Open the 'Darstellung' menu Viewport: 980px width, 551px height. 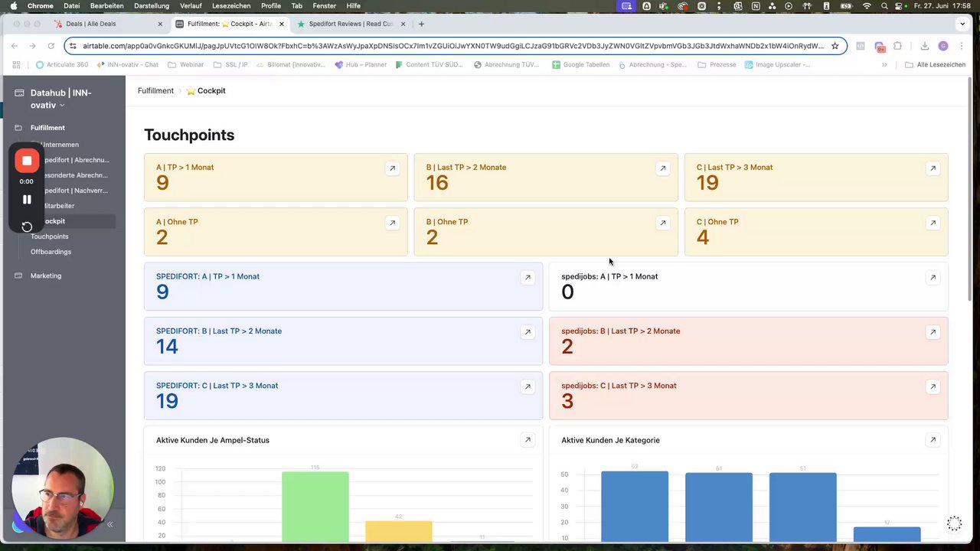[x=152, y=6]
